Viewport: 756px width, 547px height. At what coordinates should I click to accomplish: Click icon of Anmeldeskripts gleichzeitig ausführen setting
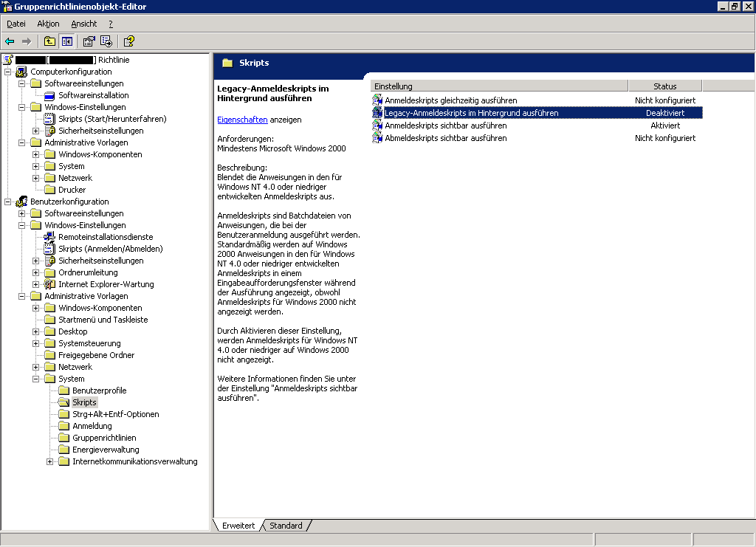(377, 100)
